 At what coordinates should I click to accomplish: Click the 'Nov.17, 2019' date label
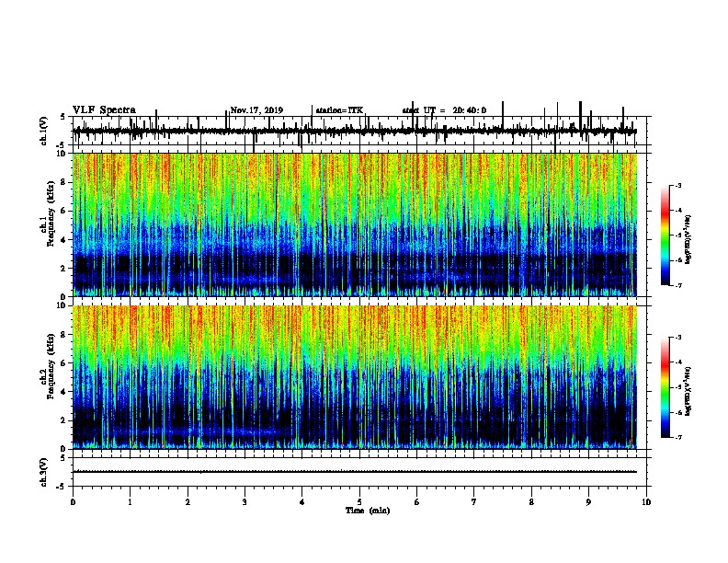(x=256, y=110)
